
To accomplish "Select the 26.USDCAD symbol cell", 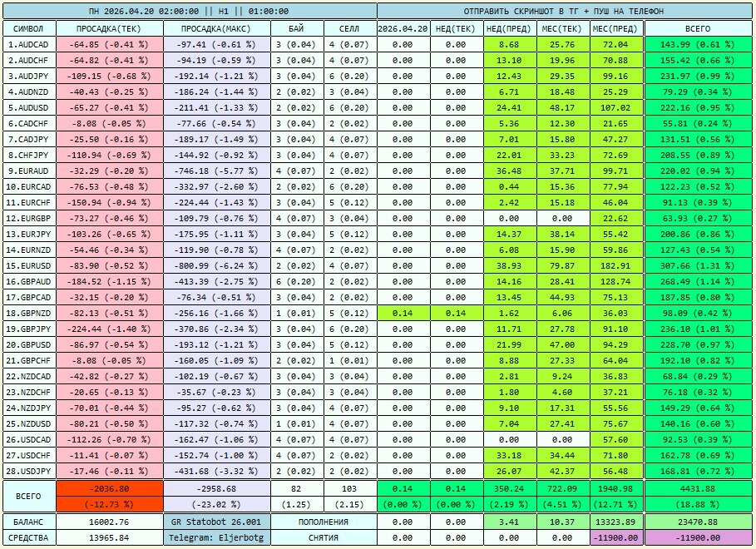I will [29, 439].
